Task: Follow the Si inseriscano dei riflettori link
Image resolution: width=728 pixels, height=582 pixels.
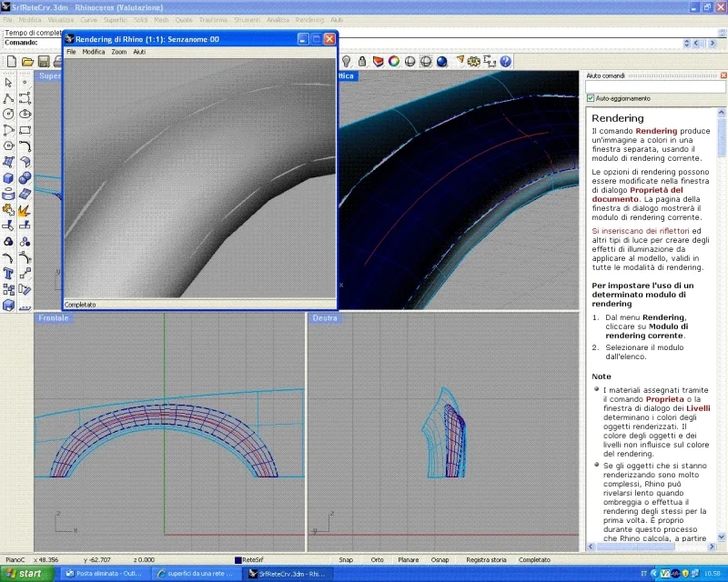Action: pos(641,231)
